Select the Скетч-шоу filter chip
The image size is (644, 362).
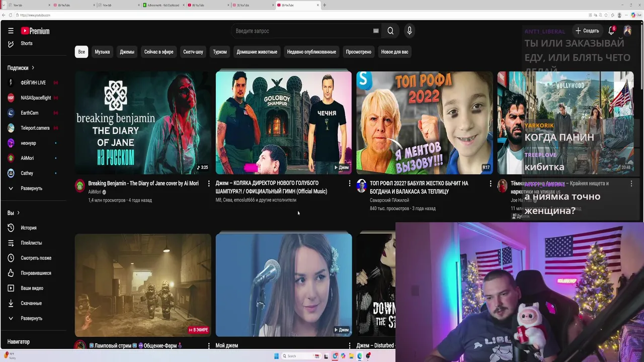[193, 52]
